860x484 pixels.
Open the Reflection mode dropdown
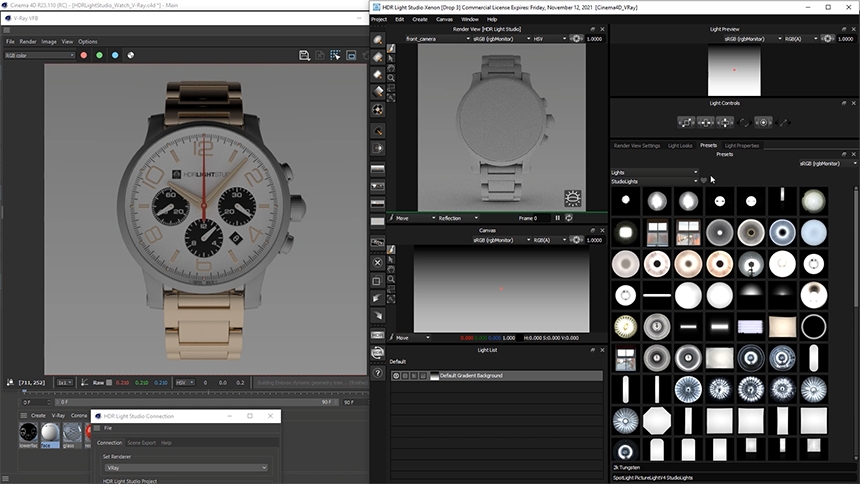point(458,218)
